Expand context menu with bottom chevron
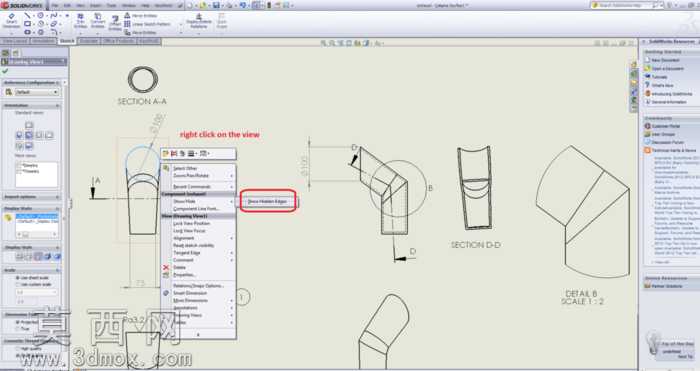Screen dimensions: 700x371 coord(198,334)
